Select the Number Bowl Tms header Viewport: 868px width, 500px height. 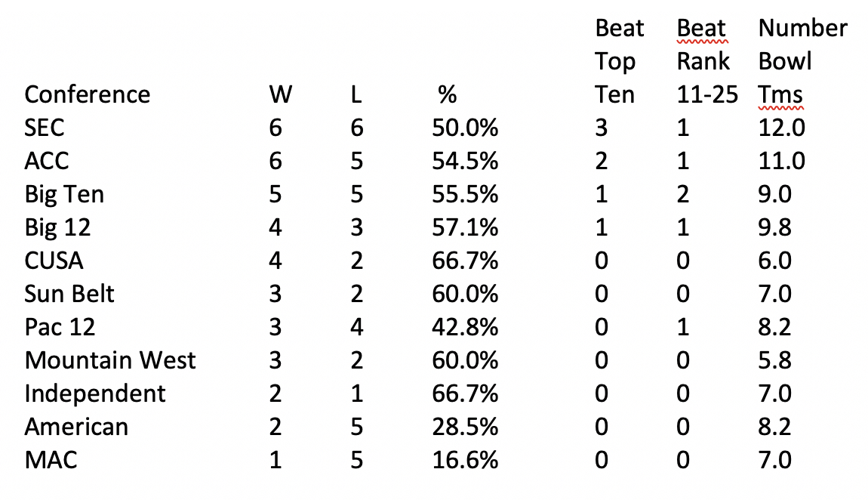coord(802,61)
